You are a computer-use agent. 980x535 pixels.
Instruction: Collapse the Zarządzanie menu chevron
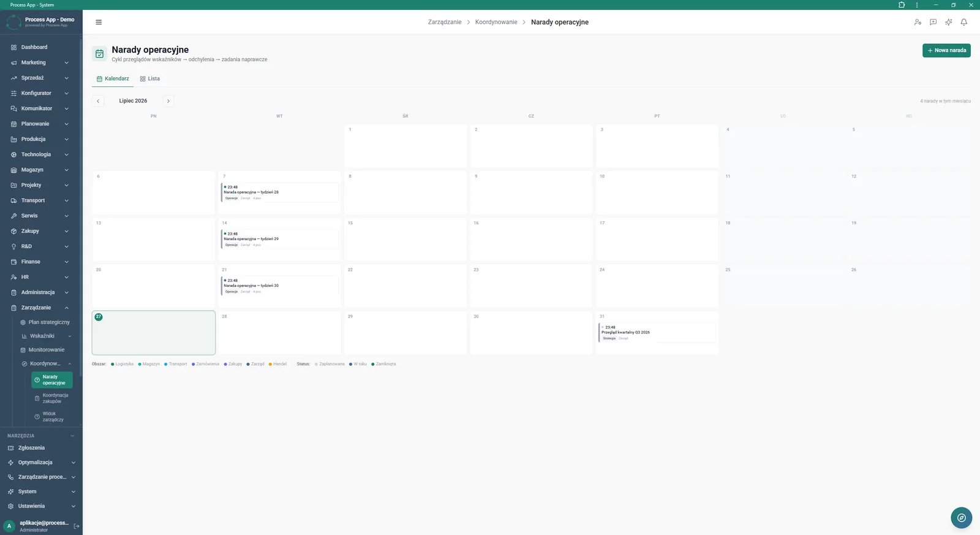pos(66,308)
